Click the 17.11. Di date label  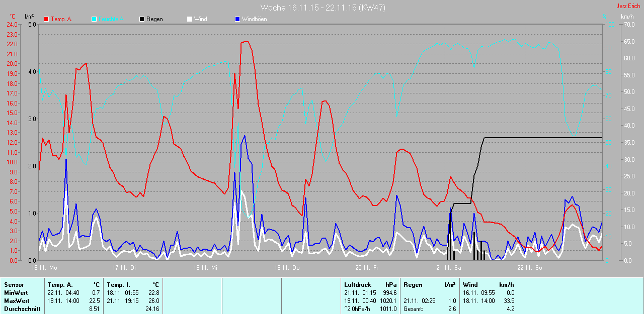(x=124, y=268)
